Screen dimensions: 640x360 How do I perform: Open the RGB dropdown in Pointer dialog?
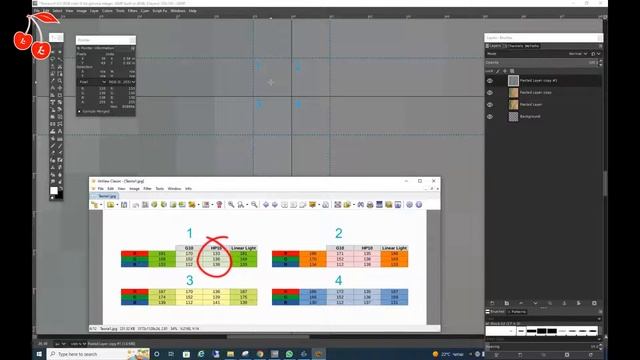(121, 82)
